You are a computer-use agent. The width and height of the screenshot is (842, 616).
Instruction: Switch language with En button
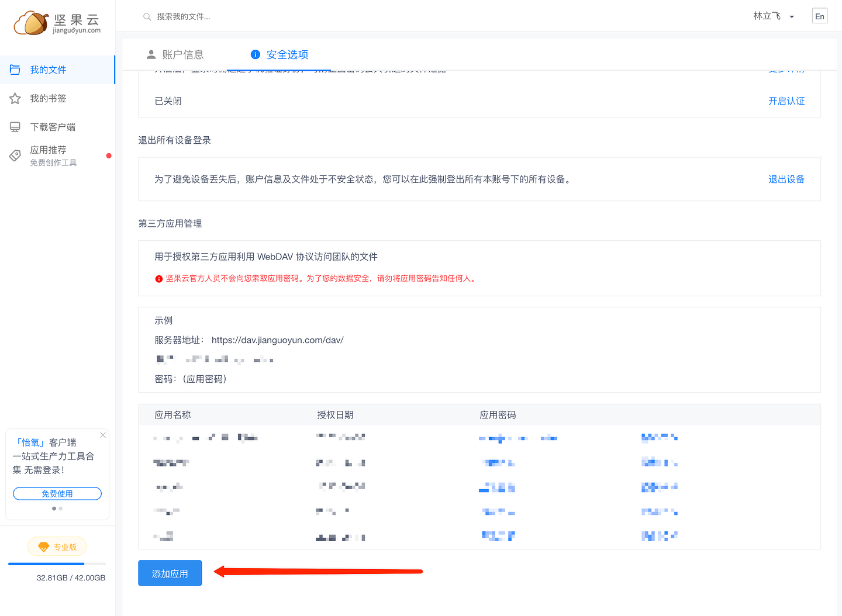click(820, 16)
